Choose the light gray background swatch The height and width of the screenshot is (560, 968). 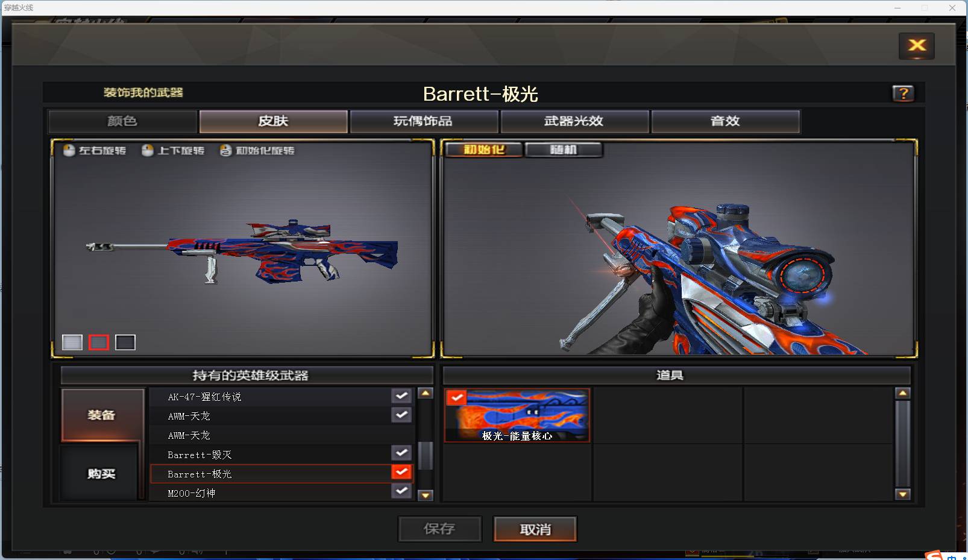72,342
